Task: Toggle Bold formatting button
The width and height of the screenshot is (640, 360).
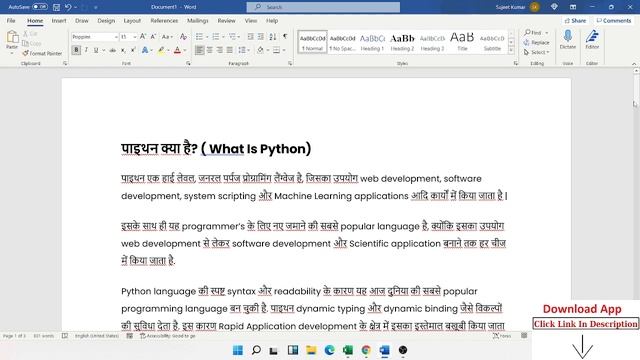Action: [x=76, y=50]
